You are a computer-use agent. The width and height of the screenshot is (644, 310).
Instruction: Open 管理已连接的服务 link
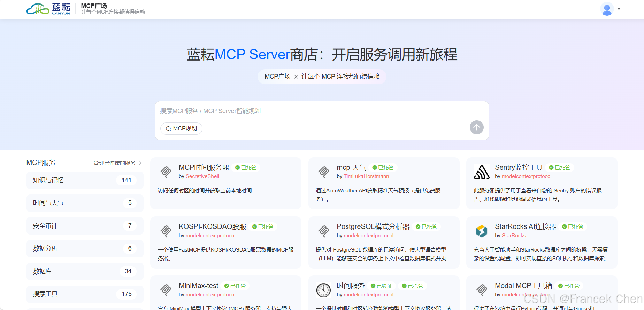click(114, 163)
